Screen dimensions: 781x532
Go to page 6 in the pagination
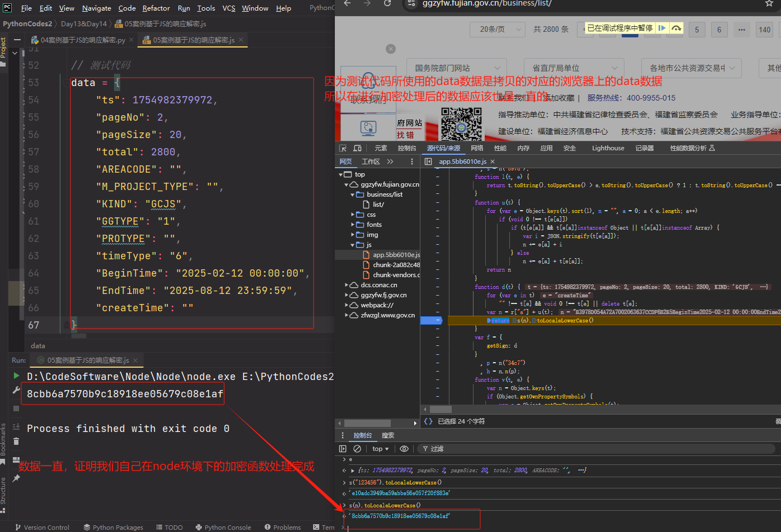click(x=720, y=30)
